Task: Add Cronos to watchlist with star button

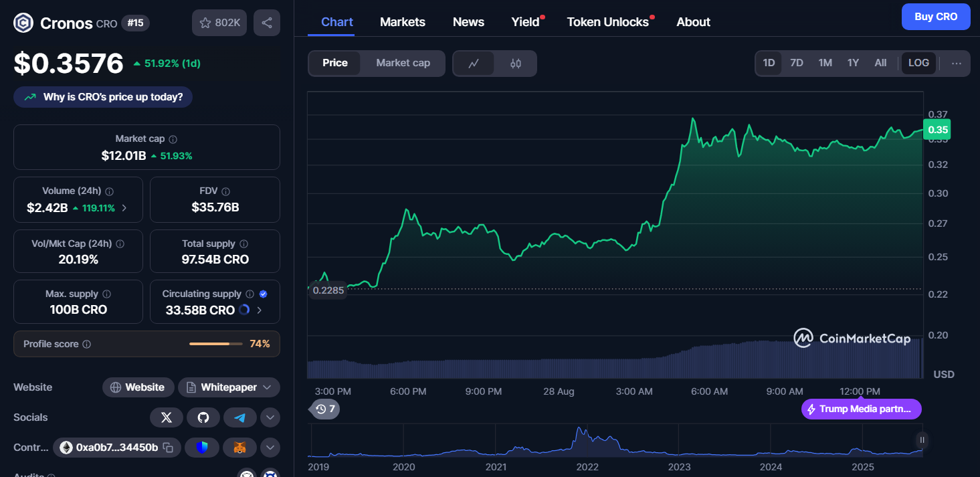Action: pyautogui.click(x=219, y=23)
